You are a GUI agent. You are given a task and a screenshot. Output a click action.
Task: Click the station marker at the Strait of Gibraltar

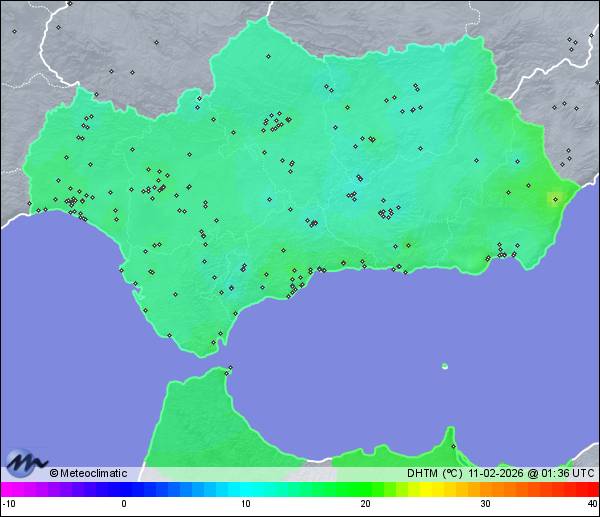pos(230,369)
